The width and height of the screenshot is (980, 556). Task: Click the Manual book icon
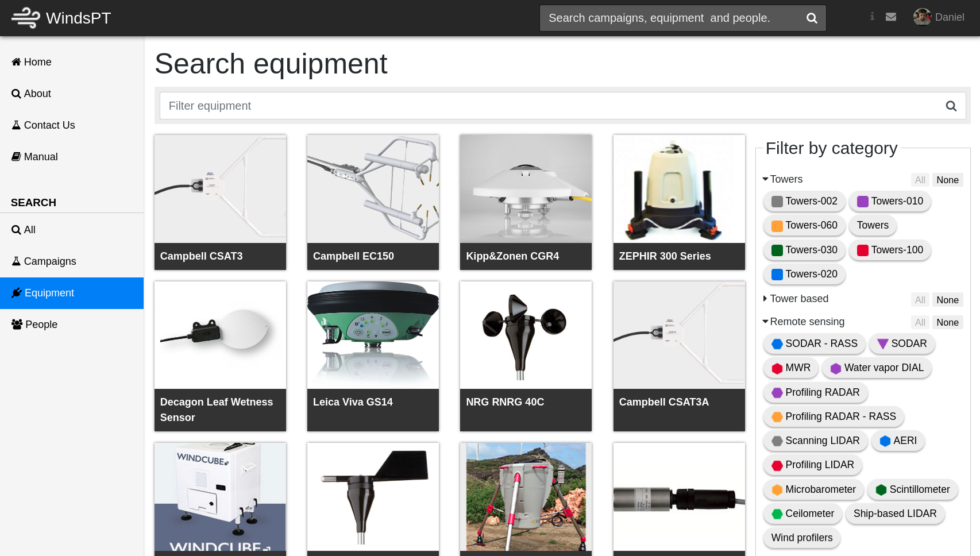click(16, 157)
